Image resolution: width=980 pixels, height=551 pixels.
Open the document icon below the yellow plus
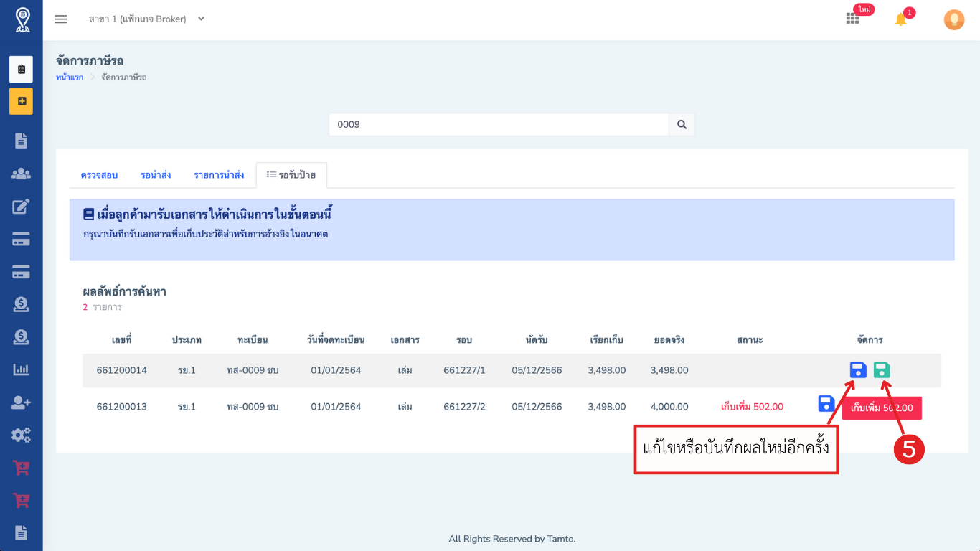[21, 141]
